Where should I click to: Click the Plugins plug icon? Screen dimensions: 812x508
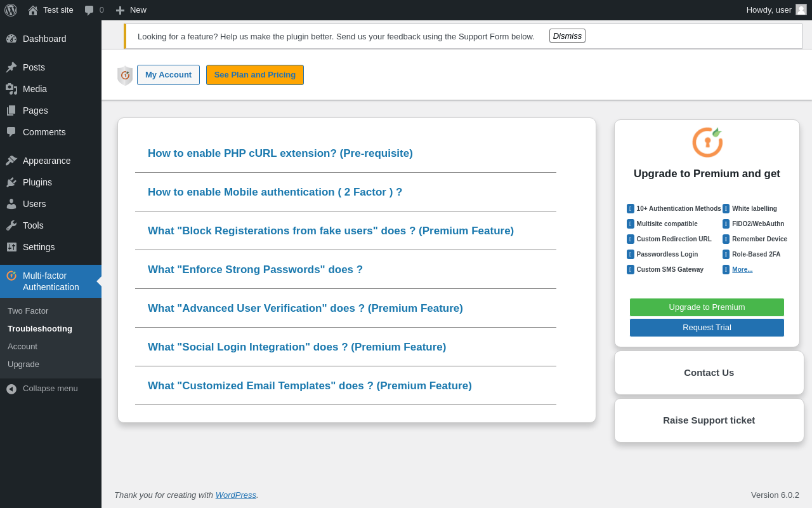click(11, 182)
